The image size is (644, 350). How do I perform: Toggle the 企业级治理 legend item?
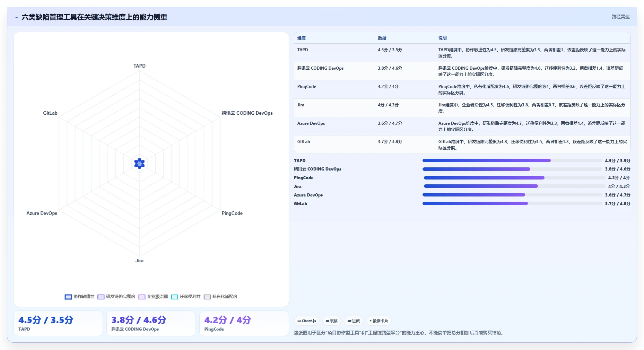[x=153, y=297]
